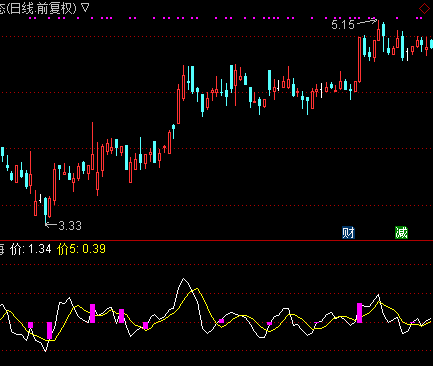Click the 3.33 low price label
The image size is (433, 366).
(x=70, y=226)
